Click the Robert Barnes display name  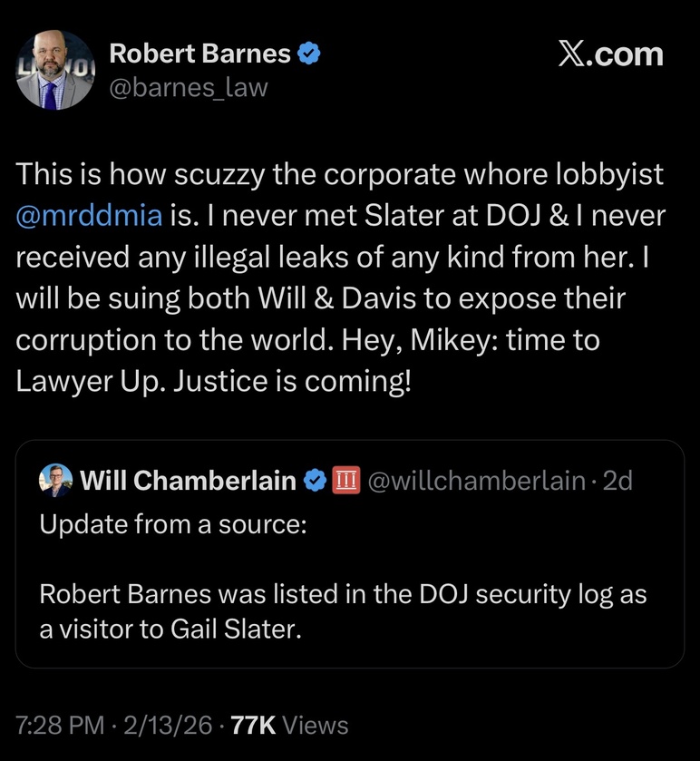[199, 54]
